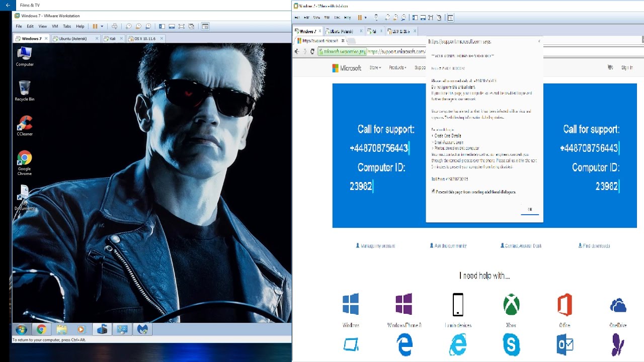Expand the Products dropdown on the Microsoft page
This screenshot has height=362, width=644.
(397, 68)
